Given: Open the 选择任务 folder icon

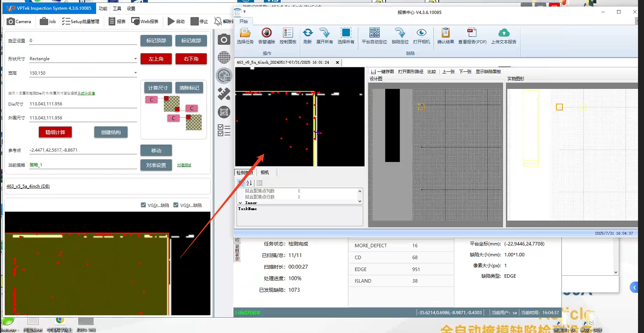Looking at the screenshot, I should (x=245, y=33).
